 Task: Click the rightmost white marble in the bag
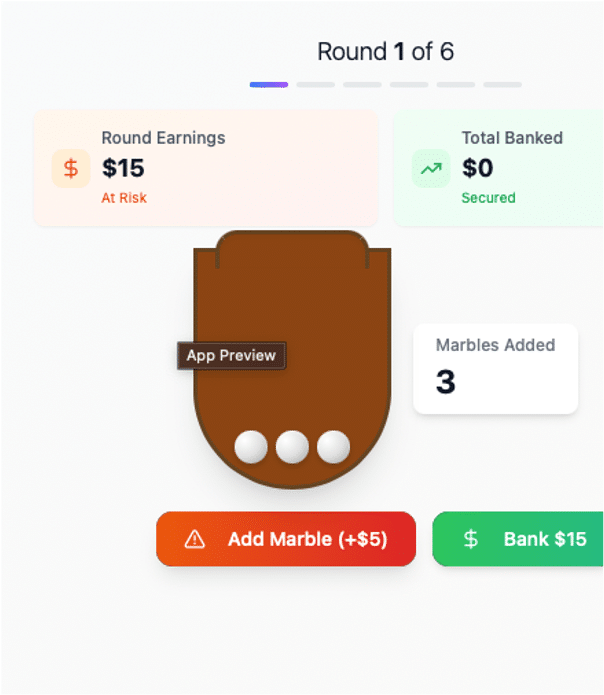[x=333, y=447]
